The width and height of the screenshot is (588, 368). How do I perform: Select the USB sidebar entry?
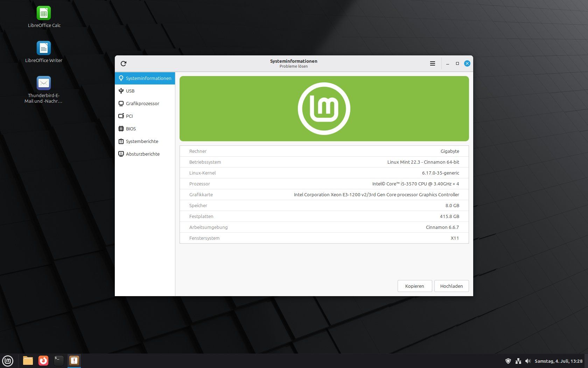tap(145, 91)
